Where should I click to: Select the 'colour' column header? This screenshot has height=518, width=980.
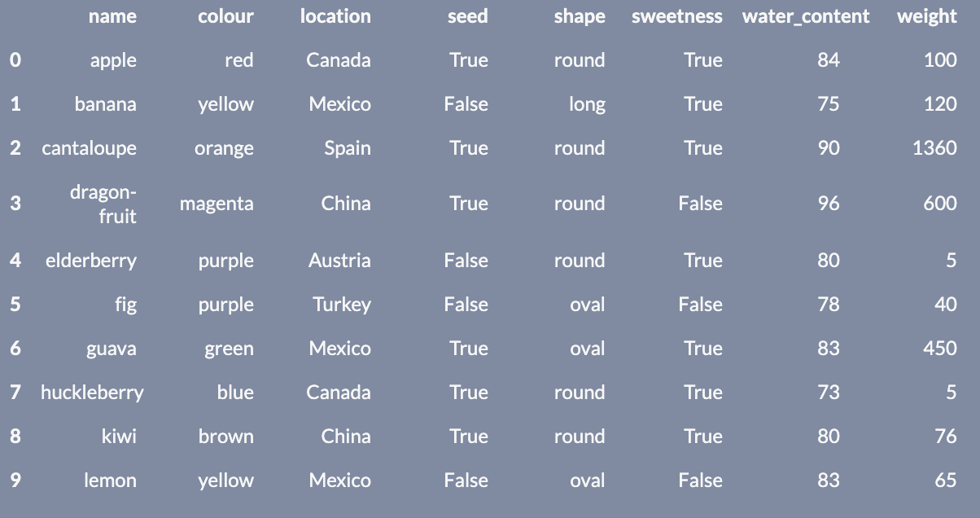(225, 16)
